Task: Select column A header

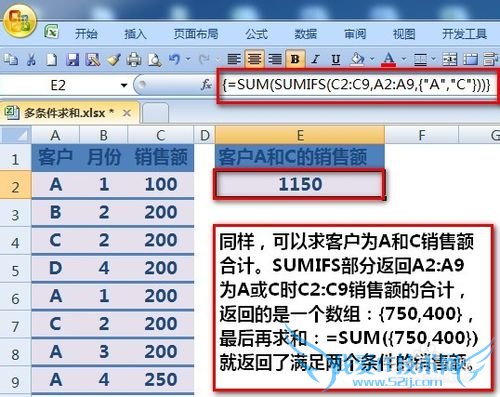Action: (x=55, y=135)
